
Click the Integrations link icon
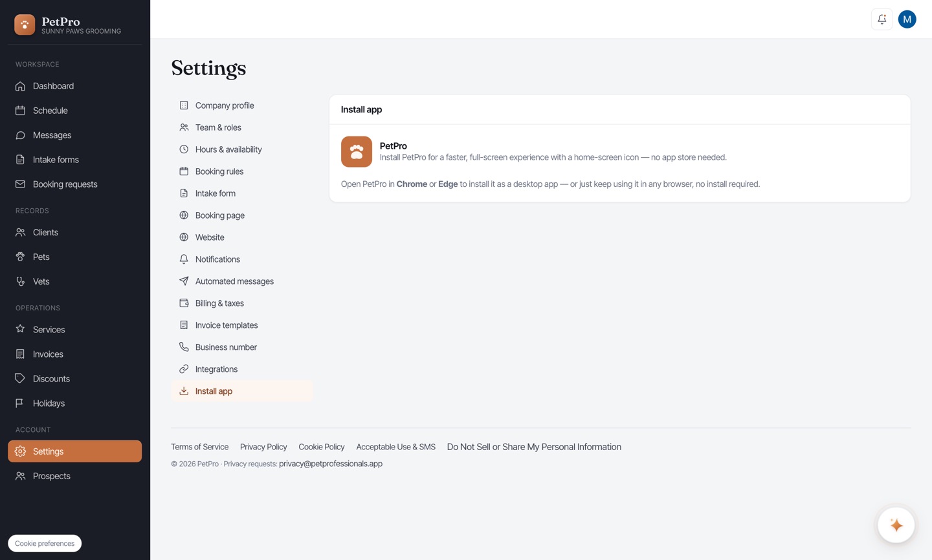pos(184,369)
